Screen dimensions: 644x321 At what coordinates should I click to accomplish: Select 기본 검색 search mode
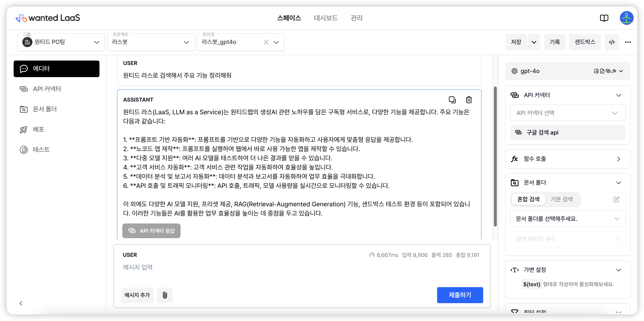tap(561, 199)
